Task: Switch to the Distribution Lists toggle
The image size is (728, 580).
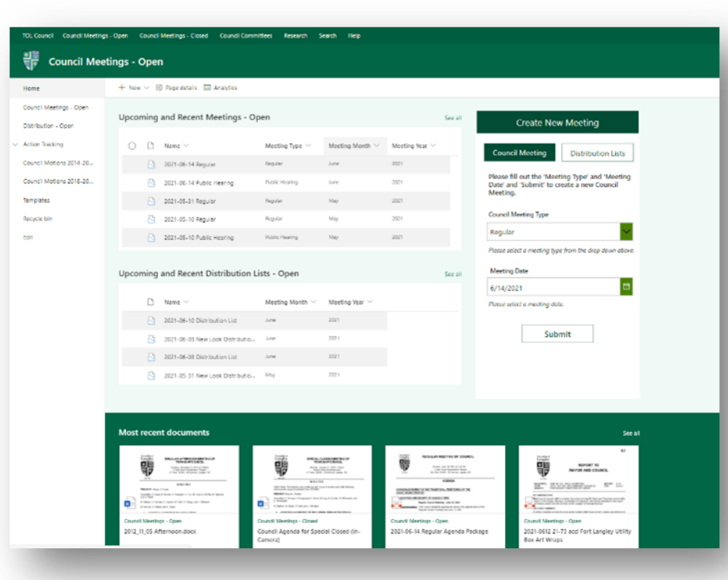Action: 598,153
